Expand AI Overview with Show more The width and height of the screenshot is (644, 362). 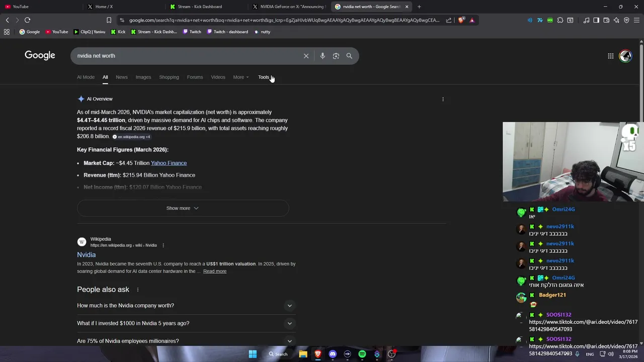(183, 208)
